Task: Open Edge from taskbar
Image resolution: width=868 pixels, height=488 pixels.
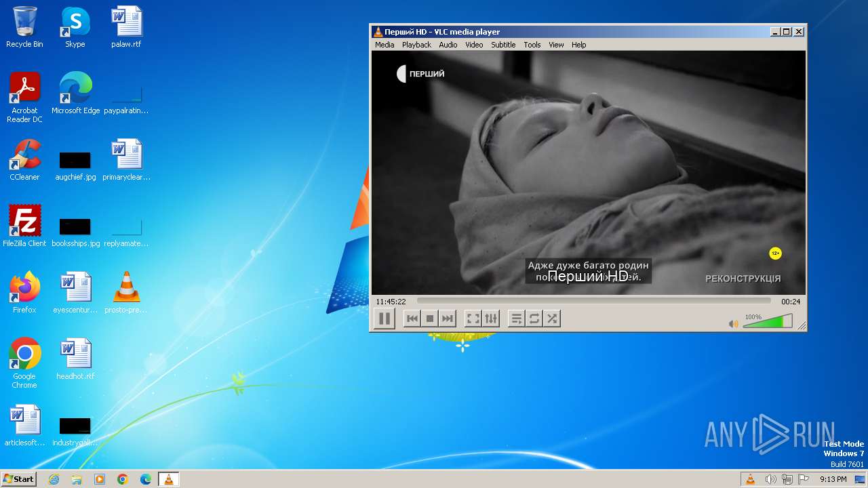Action: (x=145, y=479)
